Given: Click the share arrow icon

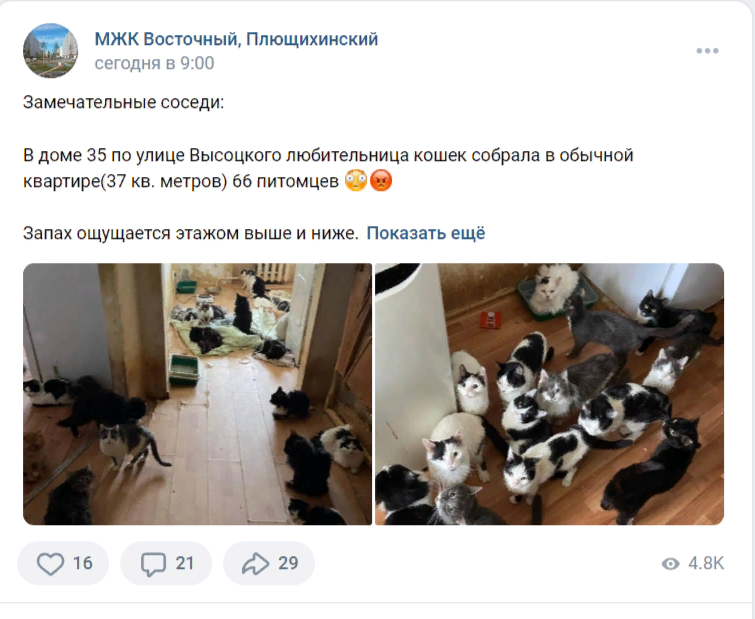Looking at the screenshot, I should [x=256, y=563].
